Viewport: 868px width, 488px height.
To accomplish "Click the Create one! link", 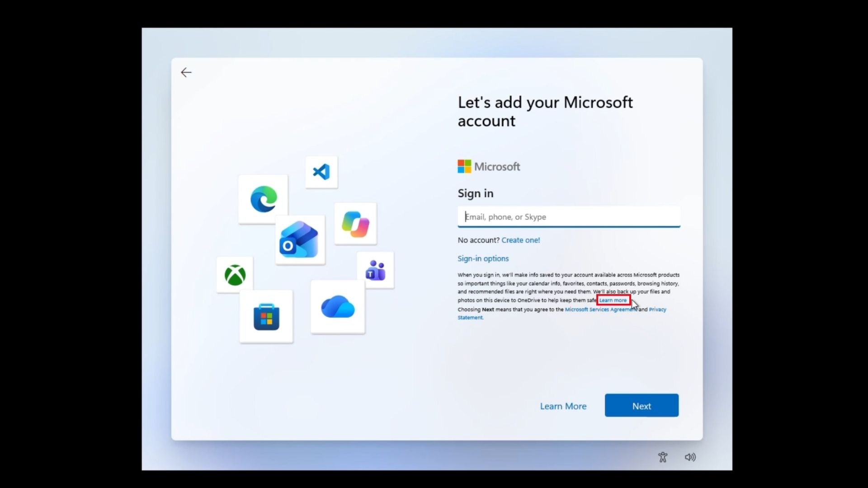I will [x=520, y=240].
